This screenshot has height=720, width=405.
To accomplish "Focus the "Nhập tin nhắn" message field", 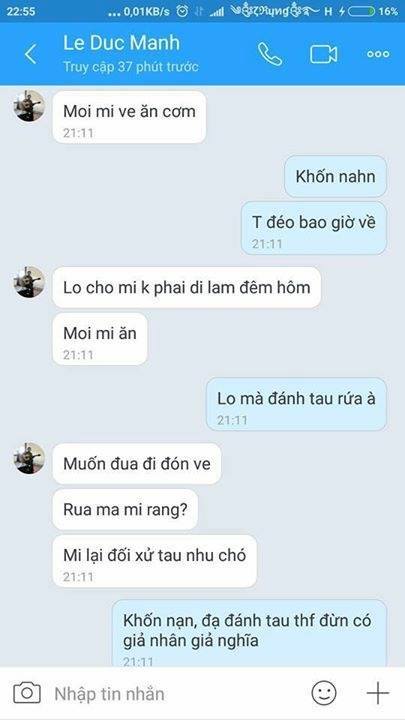I will tap(174, 693).
